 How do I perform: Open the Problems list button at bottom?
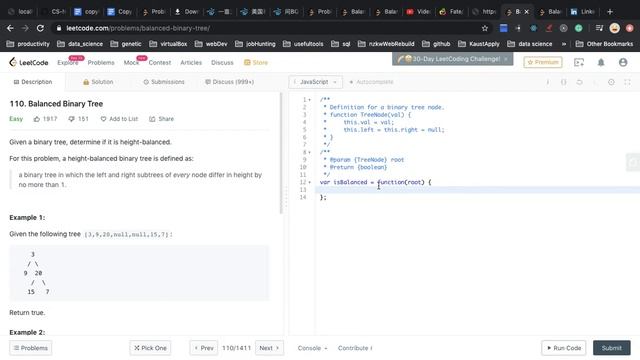(31, 348)
